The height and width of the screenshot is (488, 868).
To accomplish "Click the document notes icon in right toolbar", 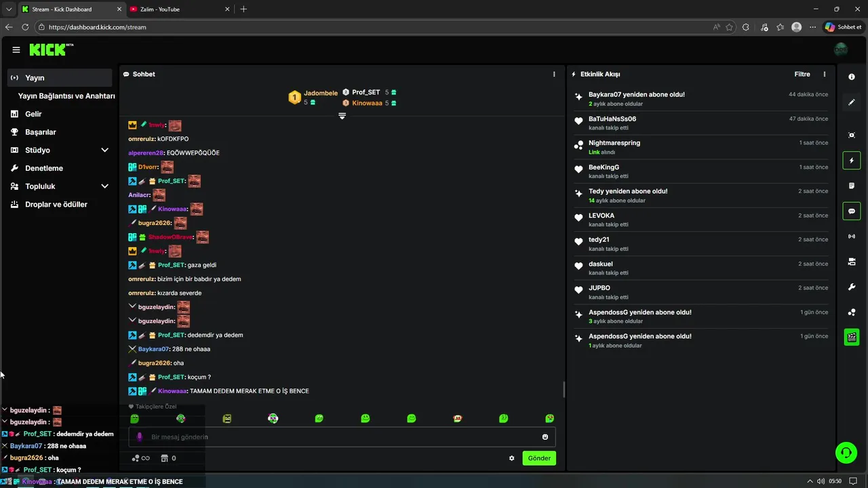I will coord(852,186).
